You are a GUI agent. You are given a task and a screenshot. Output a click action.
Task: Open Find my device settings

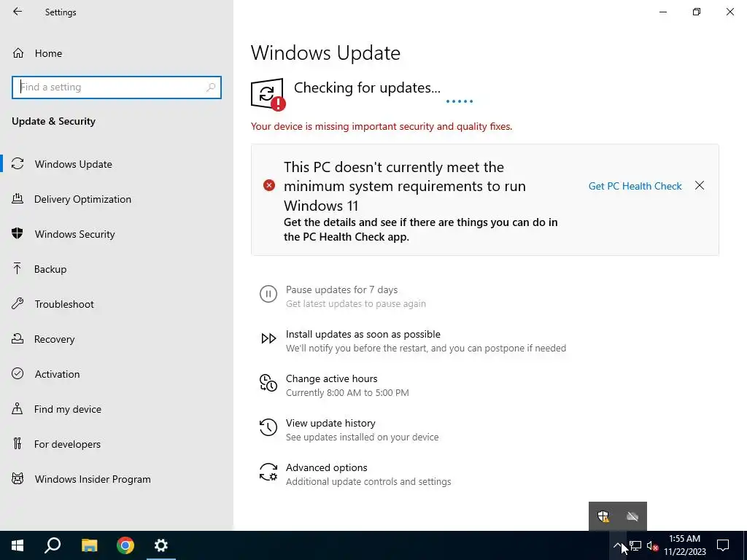click(x=117, y=408)
